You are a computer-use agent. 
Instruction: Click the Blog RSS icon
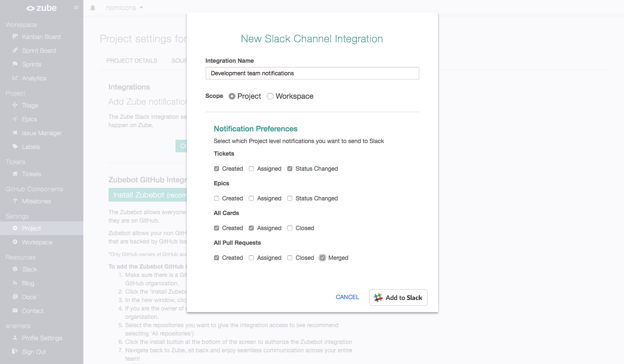[15, 283]
